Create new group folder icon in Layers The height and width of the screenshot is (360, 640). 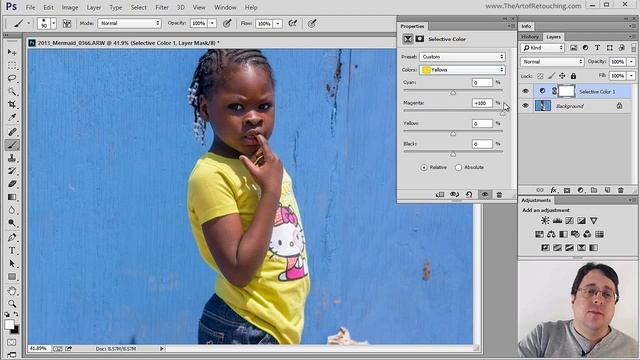coord(594,190)
